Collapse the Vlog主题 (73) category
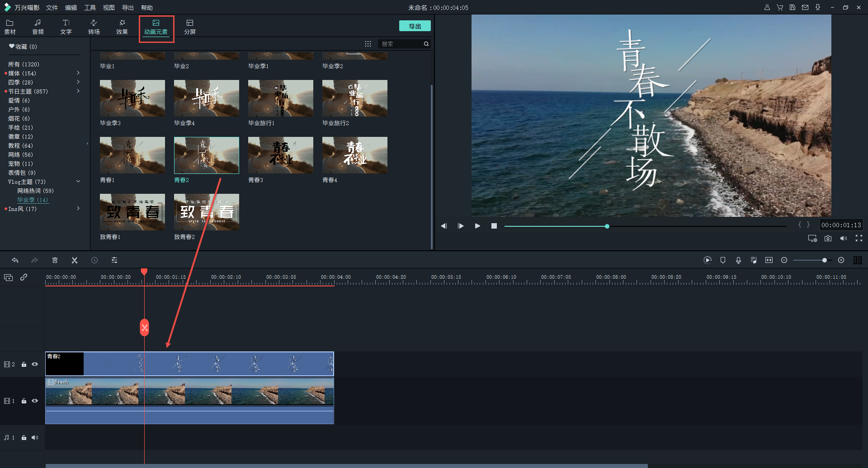 (78, 182)
